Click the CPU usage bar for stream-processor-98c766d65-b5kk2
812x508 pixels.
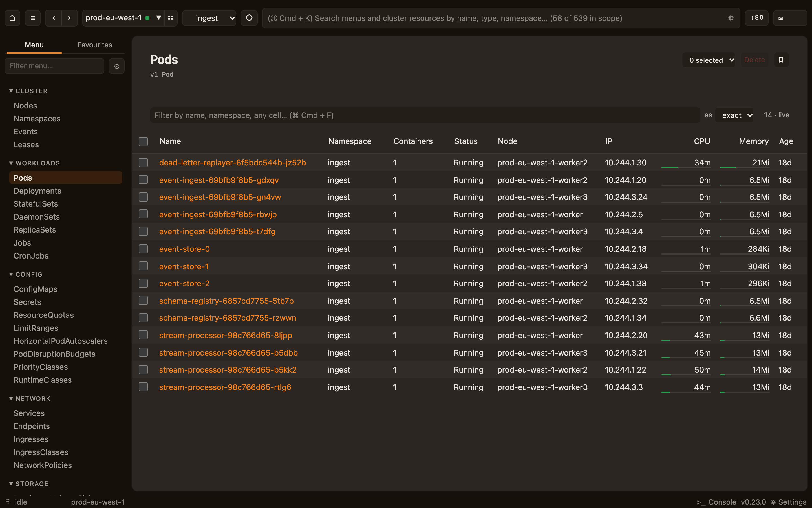click(686, 375)
